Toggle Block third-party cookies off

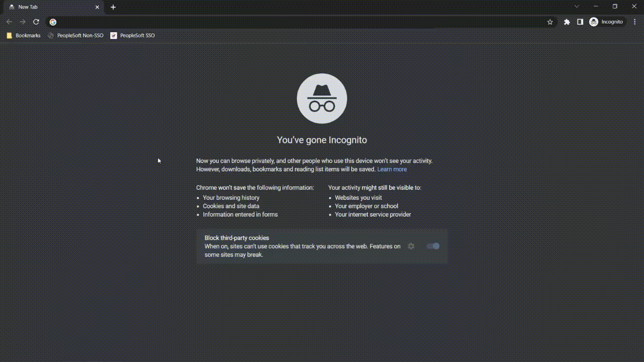pos(433,246)
